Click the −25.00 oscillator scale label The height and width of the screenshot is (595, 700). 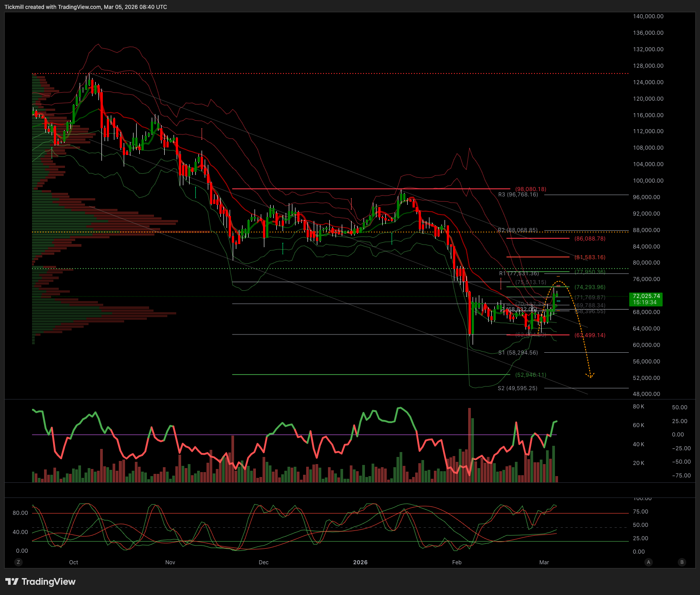click(681, 448)
